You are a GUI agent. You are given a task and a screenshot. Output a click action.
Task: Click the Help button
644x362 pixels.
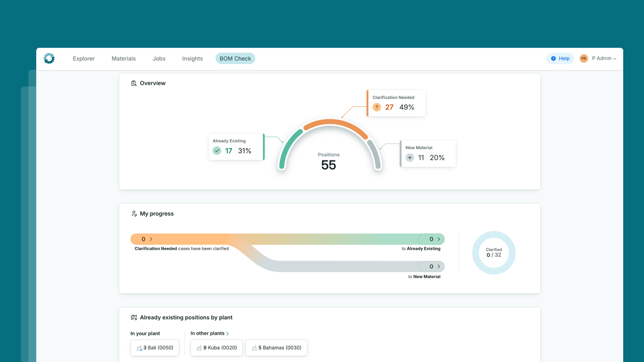[560, 58]
